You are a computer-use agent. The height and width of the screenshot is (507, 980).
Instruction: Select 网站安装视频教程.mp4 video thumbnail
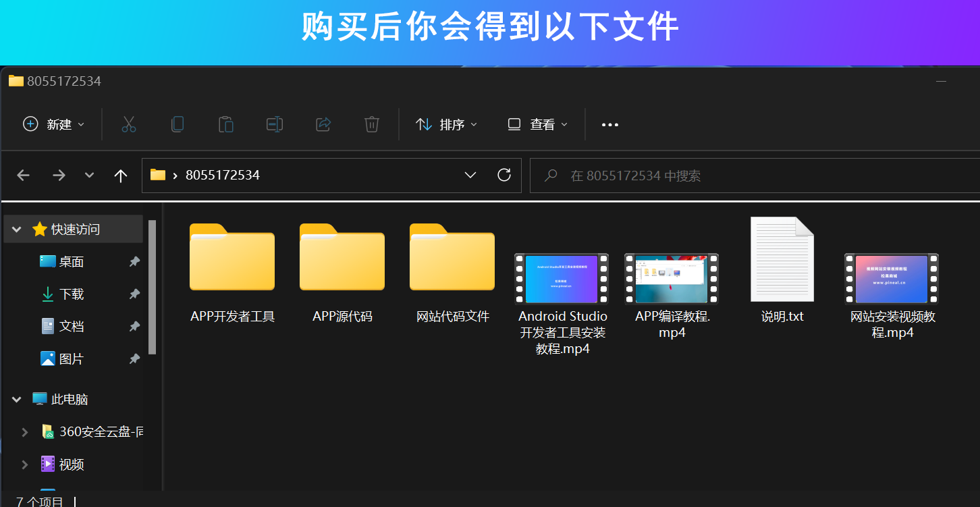[892, 279]
